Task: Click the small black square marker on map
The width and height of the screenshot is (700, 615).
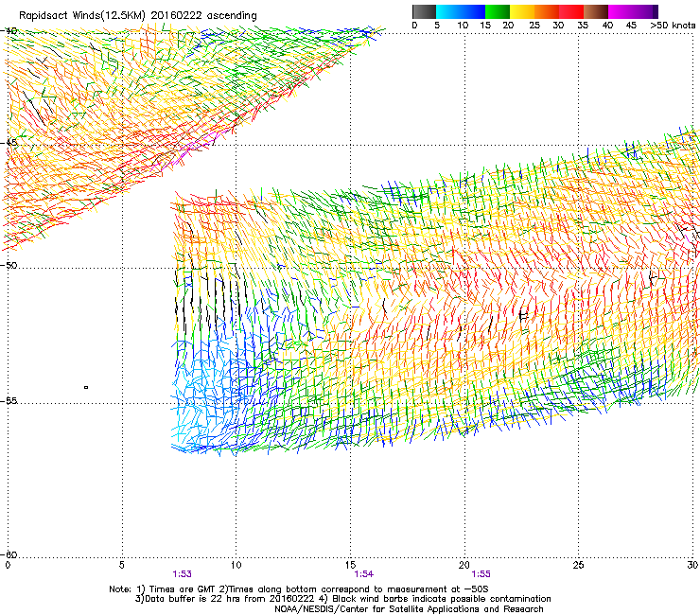Action: pyautogui.click(x=86, y=387)
